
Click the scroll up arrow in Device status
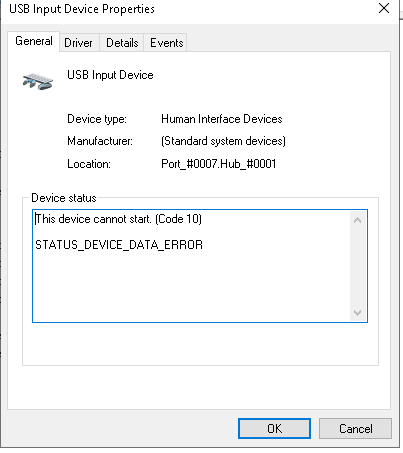click(x=358, y=220)
